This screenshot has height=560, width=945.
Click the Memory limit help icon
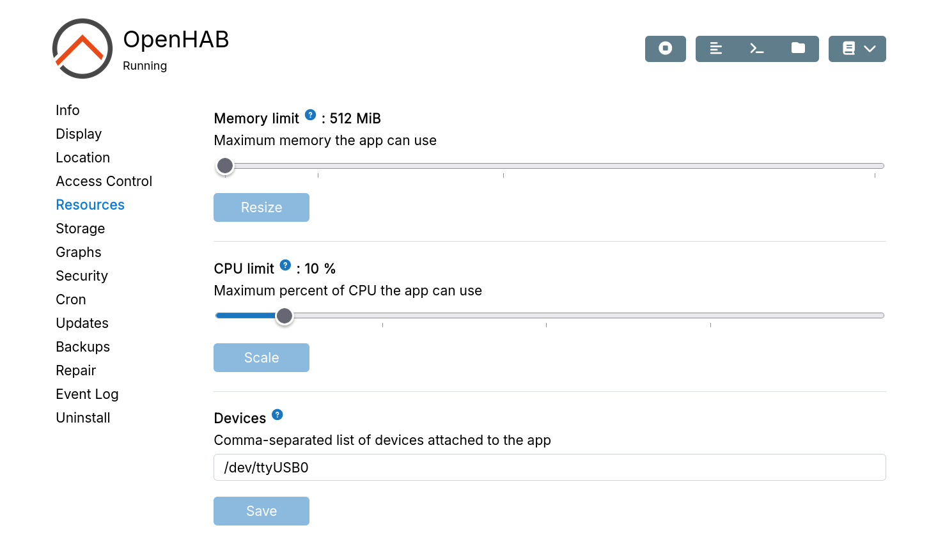click(x=311, y=115)
